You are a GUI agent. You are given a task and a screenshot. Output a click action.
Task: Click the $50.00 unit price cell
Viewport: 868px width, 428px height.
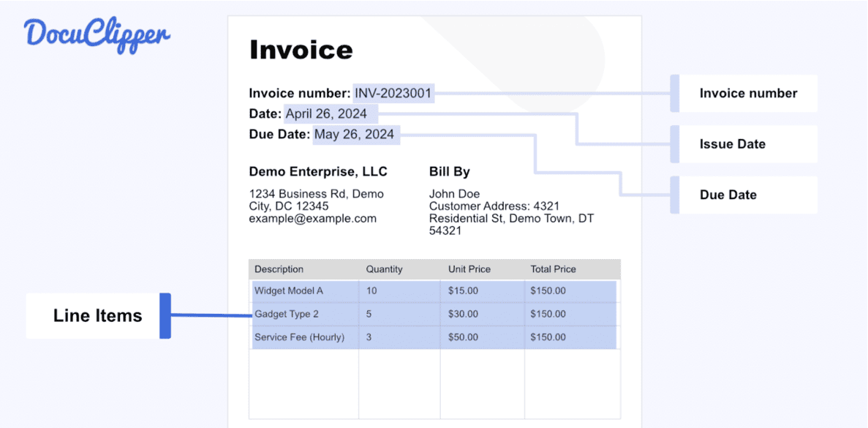(x=463, y=337)
